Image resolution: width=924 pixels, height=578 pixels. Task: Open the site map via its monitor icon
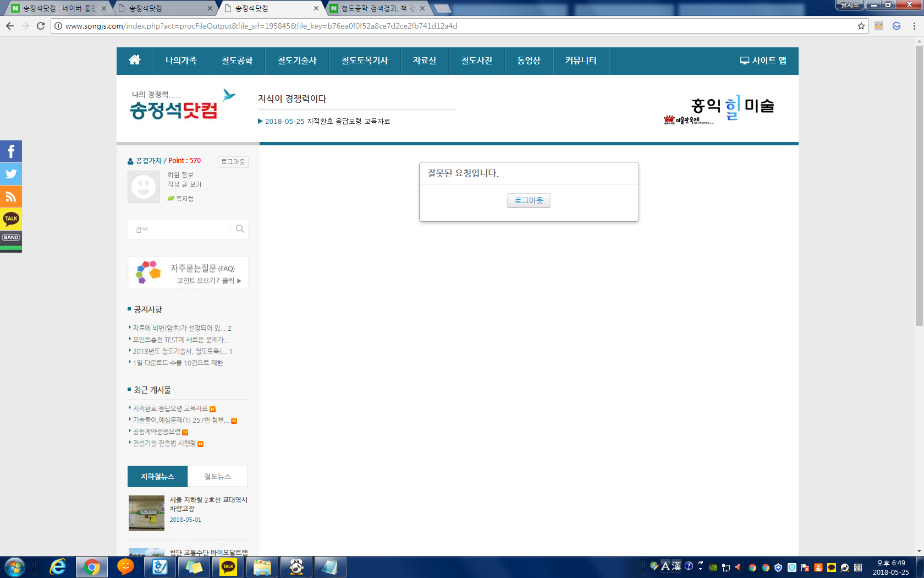746,61
